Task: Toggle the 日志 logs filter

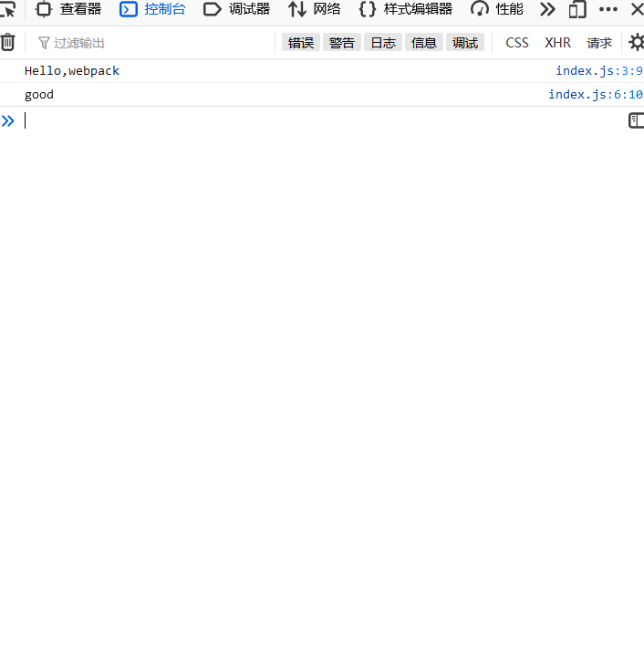Action: pyautogui.click(x=383, y=42)
